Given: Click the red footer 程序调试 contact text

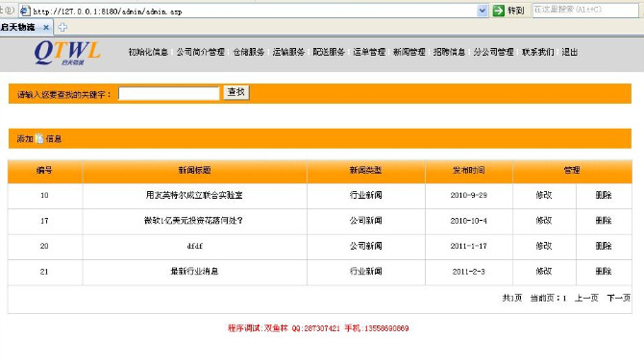Looking at the screenshot, I should [x=318, y=328].
